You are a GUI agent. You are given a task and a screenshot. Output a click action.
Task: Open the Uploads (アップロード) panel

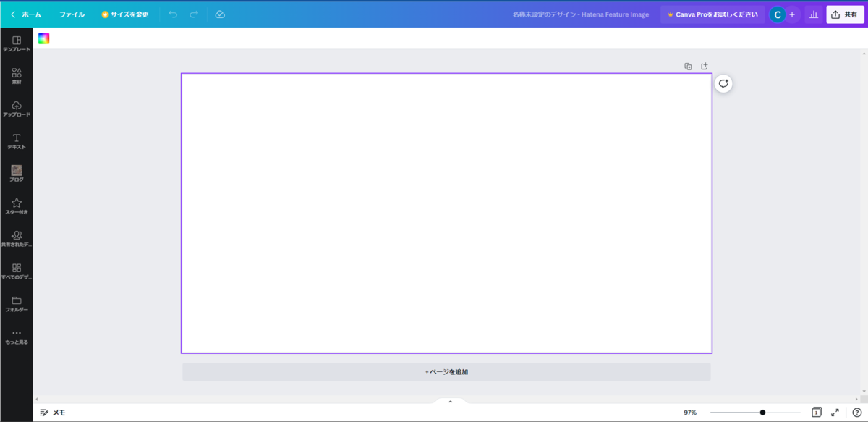click(17, 109)
